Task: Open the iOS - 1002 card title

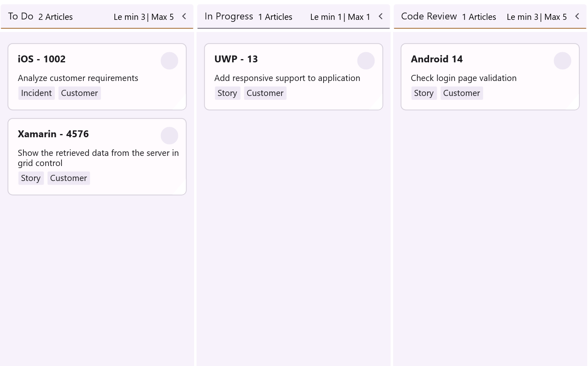Action: click(42, 59)
